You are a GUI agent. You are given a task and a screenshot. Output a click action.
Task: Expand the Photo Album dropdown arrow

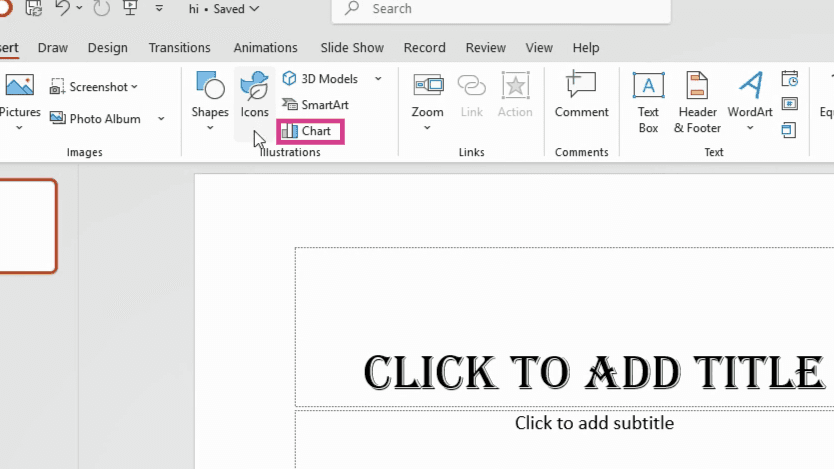pos(161,119)
